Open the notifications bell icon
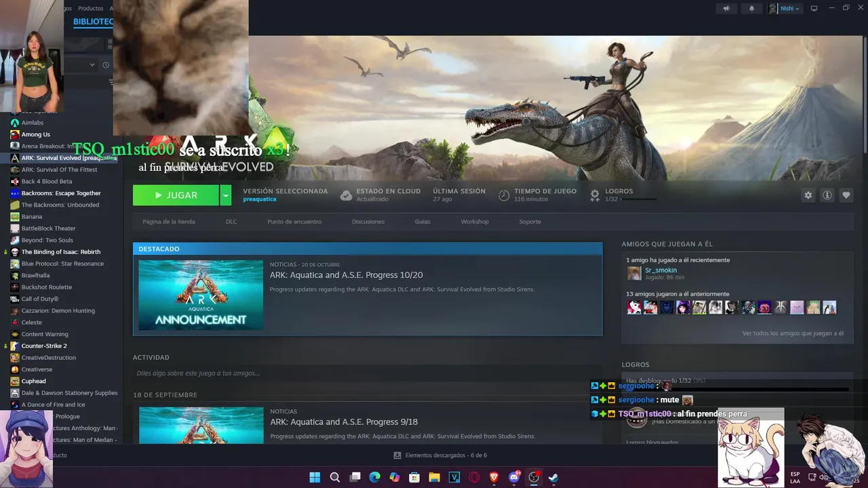 coord(751,8)
